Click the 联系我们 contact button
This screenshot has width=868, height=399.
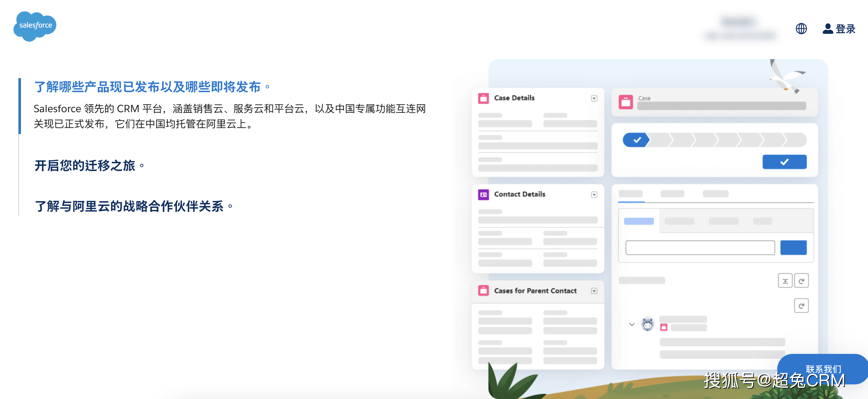tap(823, 369)
